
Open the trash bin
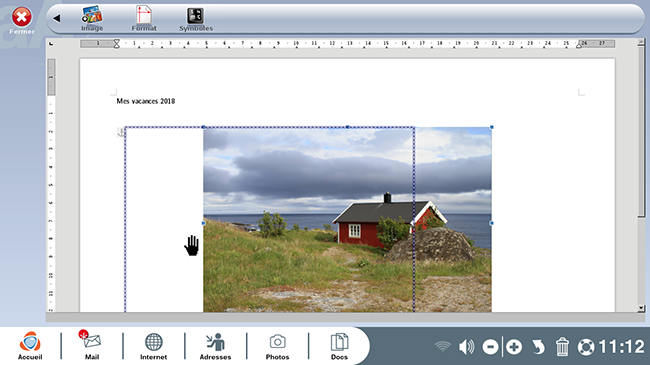coord(562,347)
